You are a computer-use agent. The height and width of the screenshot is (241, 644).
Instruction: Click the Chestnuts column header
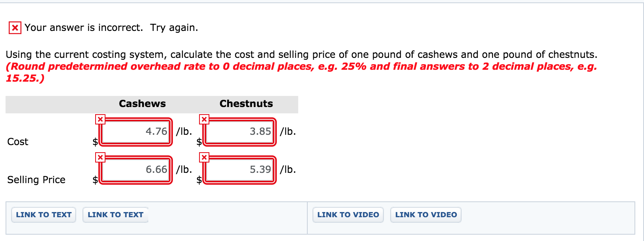246,103
